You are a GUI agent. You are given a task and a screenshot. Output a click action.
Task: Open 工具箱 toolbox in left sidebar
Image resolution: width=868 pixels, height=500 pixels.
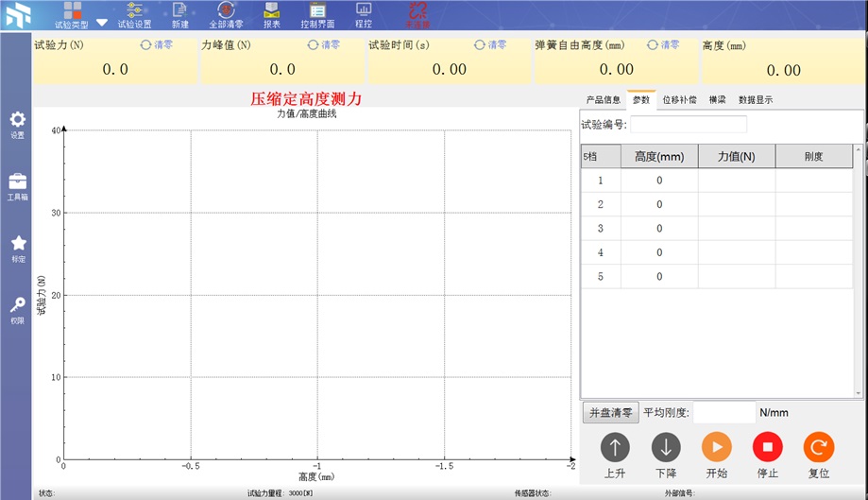(x=18, y=184)
